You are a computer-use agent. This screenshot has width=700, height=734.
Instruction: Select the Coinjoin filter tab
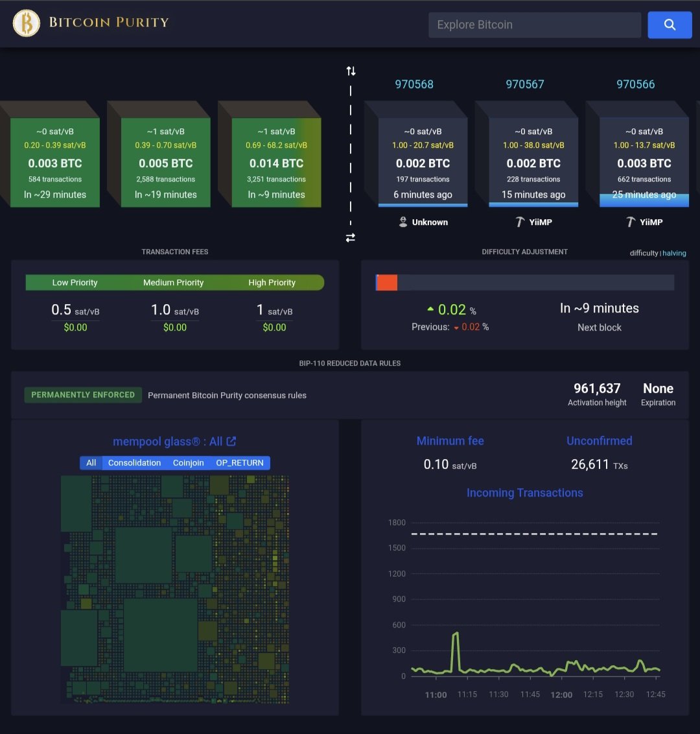pos(188,462)
